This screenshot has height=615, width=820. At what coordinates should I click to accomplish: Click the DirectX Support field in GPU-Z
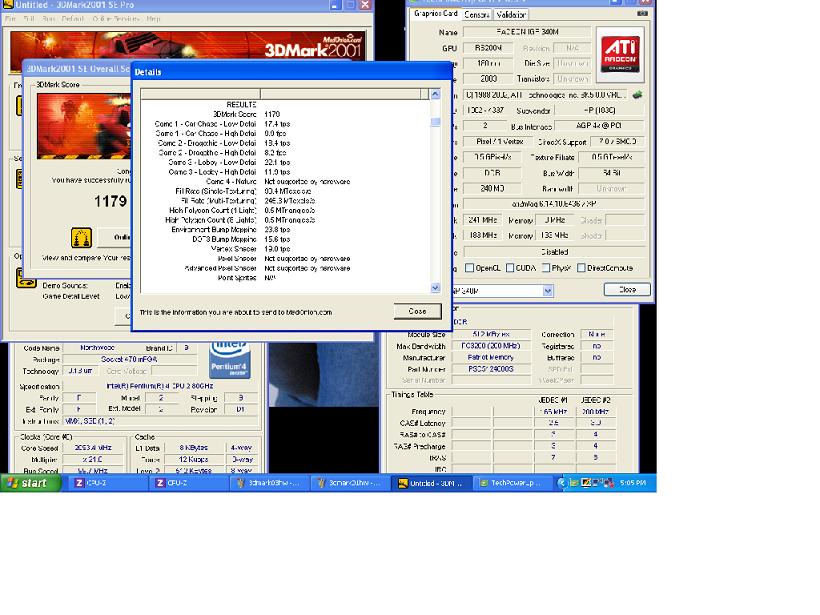coord(618,142)
